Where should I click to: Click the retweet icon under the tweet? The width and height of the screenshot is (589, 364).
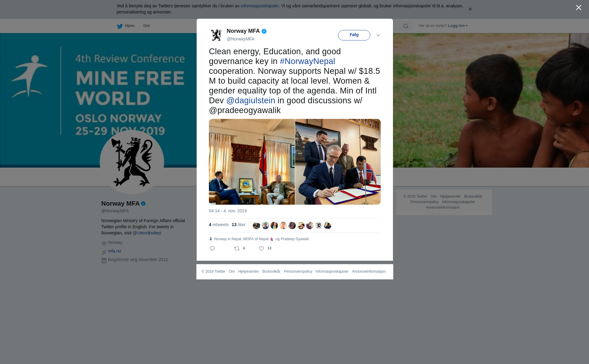pos(237,248)
